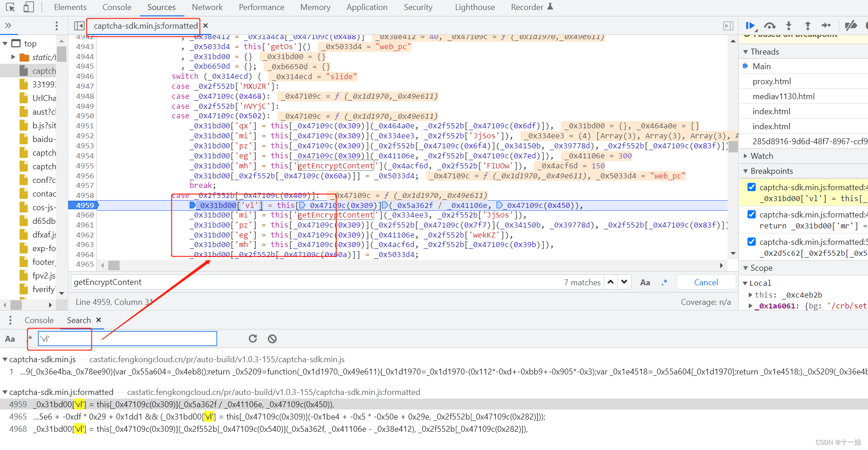868x450 pixels.
Task: Open the Elements panel tab
Action: [70, 7]
